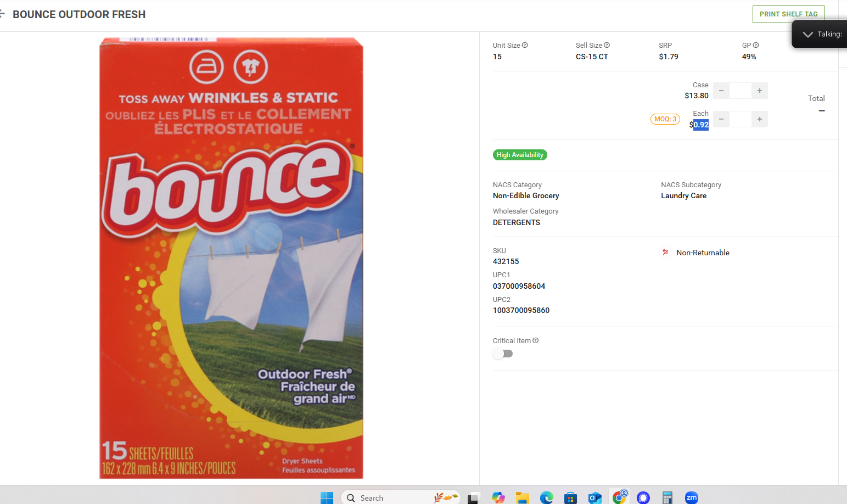This screenshot has width=847, height=504.
Task: Click the Sell Size help icon
Action: pos(607,45)
